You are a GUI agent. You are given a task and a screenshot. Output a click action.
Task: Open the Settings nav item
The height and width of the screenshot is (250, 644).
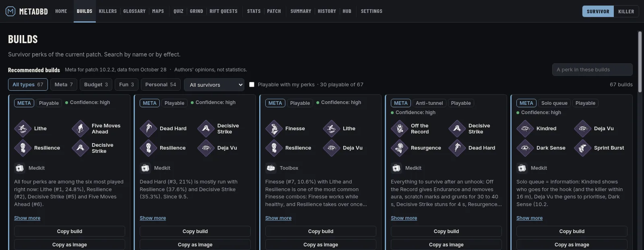click(x=372, y=11)
